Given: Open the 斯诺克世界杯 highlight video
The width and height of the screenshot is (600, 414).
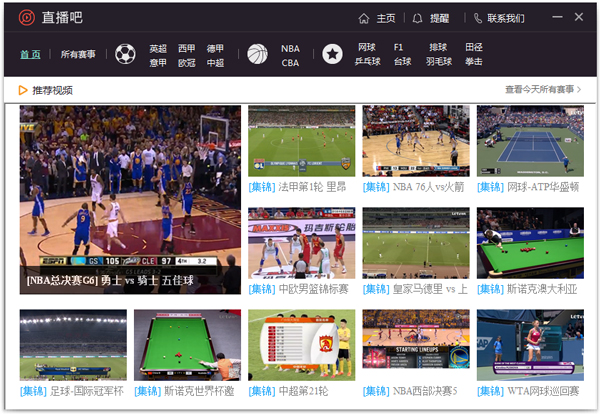Looking at the screenshot, I should (x=187, y=344).
